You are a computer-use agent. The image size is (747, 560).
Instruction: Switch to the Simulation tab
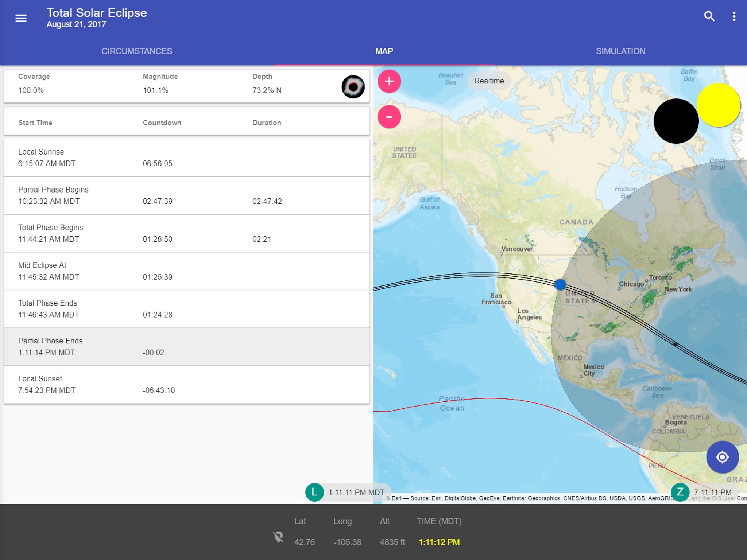(x=620, y=51)
